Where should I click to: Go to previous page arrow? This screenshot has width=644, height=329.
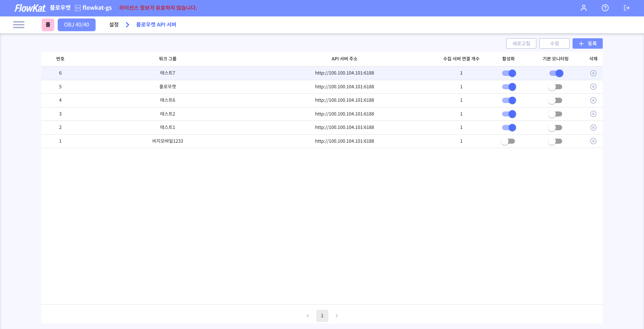[x=308, y=316]
